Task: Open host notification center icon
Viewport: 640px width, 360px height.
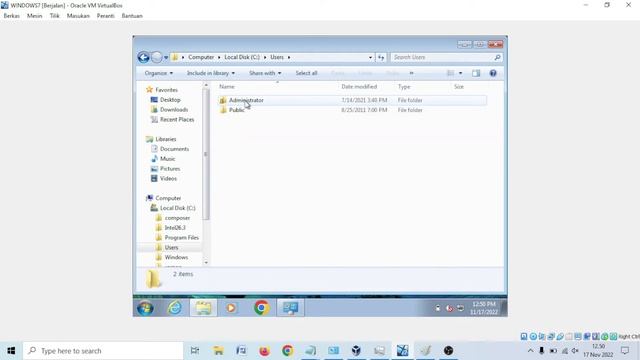Action: click(x=625, y=351)
